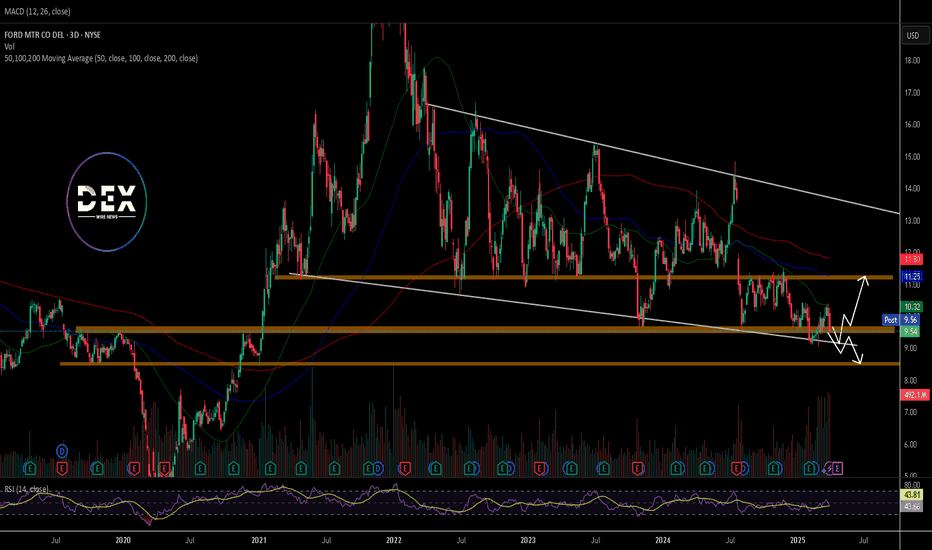This screenshot has height=550, width=932.
Task: Select the Vol indicator legend
Action: tap(9, 46)
